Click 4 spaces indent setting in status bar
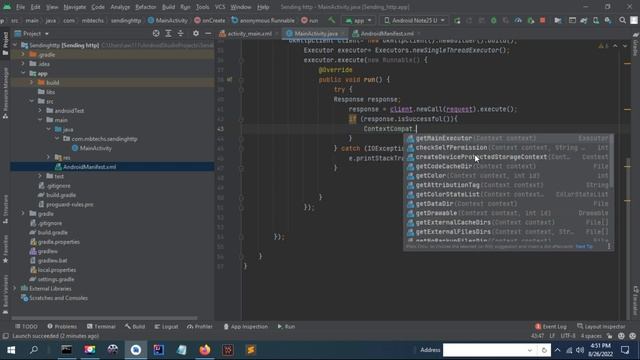This screenshot has height=360, width=640. tap(591, 336)
